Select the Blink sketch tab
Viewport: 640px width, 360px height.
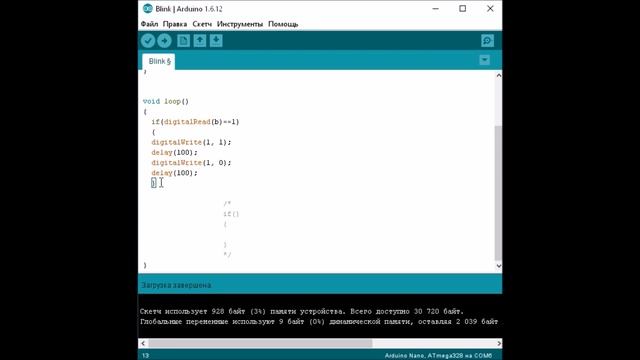[159, 61]
